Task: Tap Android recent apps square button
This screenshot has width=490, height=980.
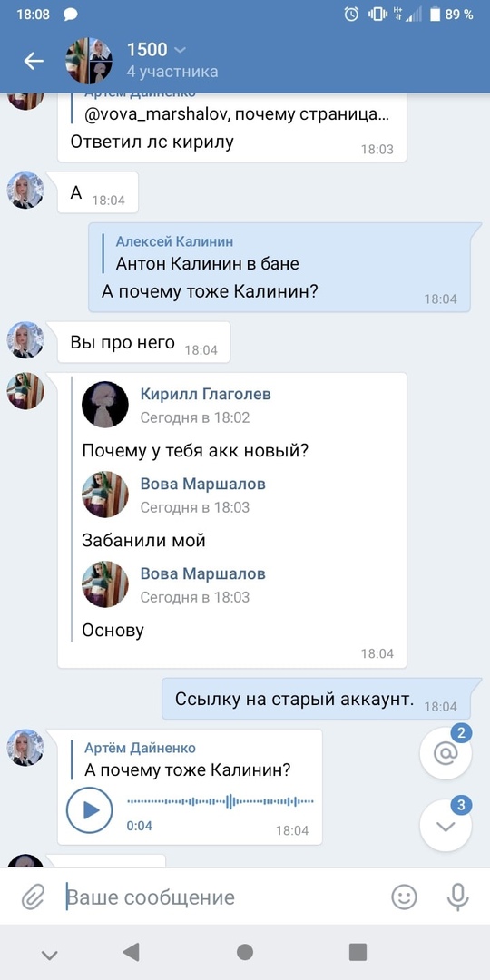Action: click(358, 952)
